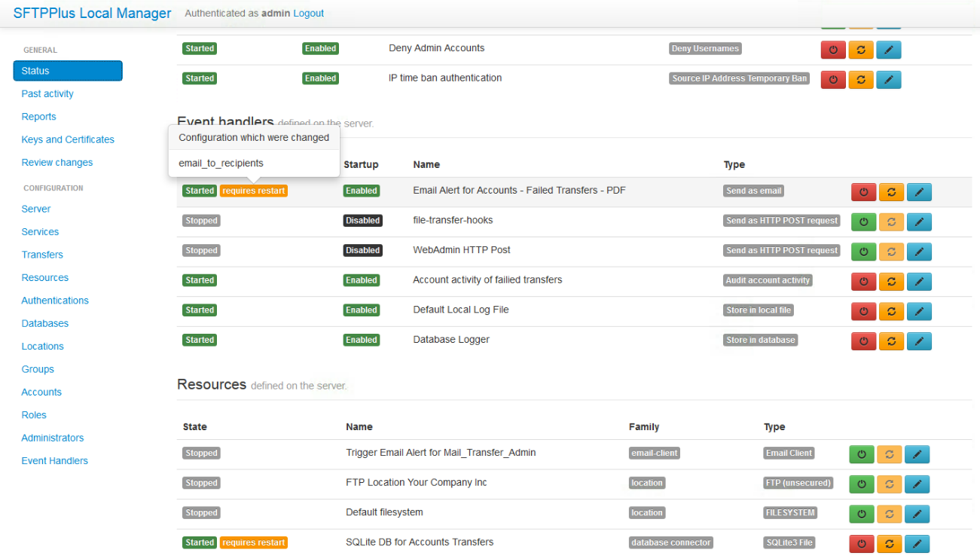This screenshot has width=980, height=559.
Task: Restart the Database Logger event handler
Action: pos(891,341)
